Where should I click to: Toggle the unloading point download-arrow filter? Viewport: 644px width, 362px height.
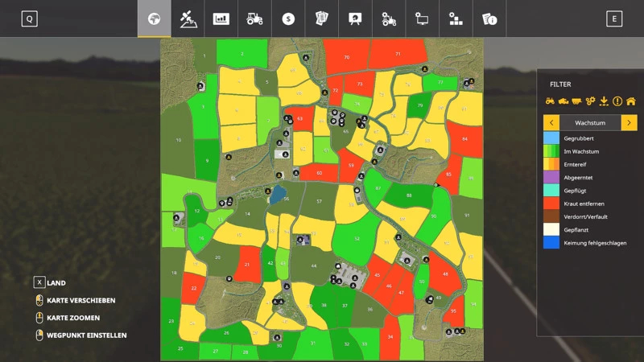tap(603, 101)
